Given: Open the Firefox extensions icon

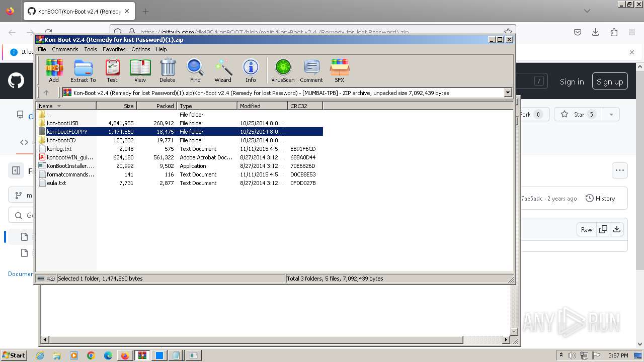Looking at the screenshot, I should (614, 32).
